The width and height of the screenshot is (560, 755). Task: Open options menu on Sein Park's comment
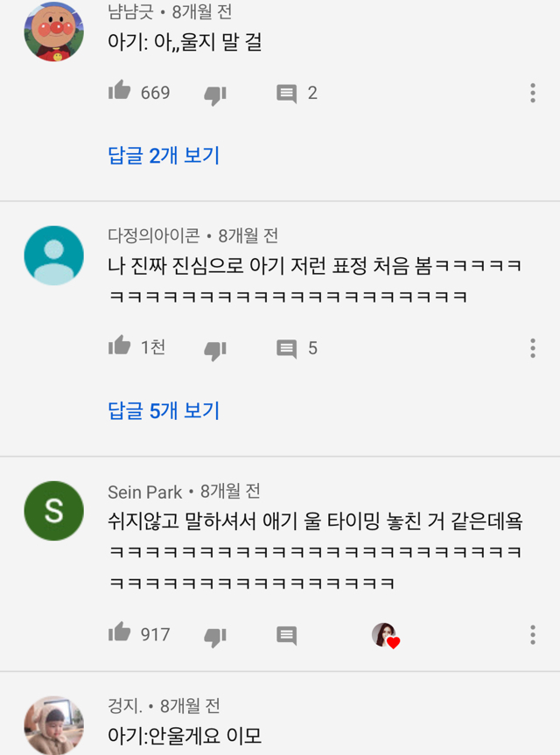point(532,635)
